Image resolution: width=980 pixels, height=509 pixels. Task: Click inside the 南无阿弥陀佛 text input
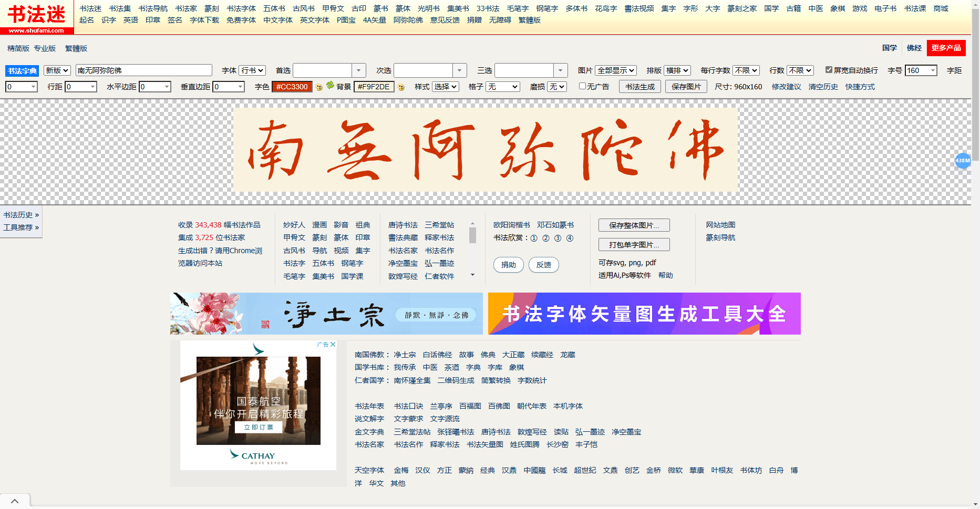tap(143, 69)
